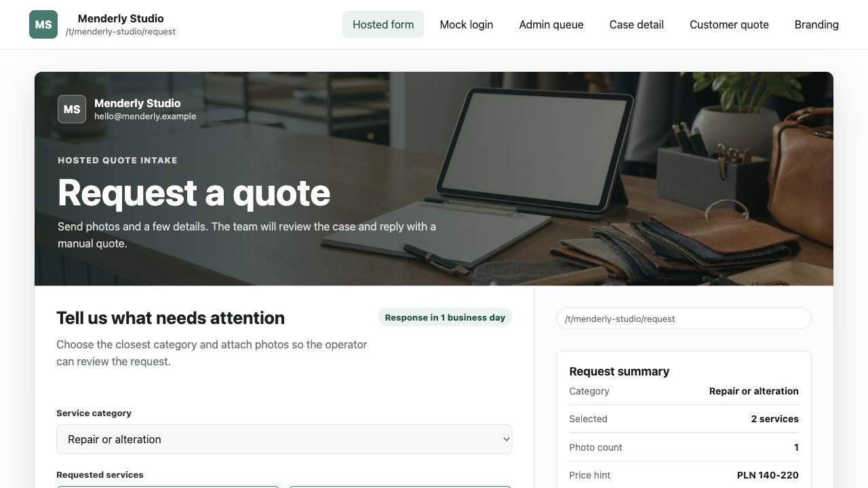
Task: Click the 2 services summary value
Action: point(774,419)
